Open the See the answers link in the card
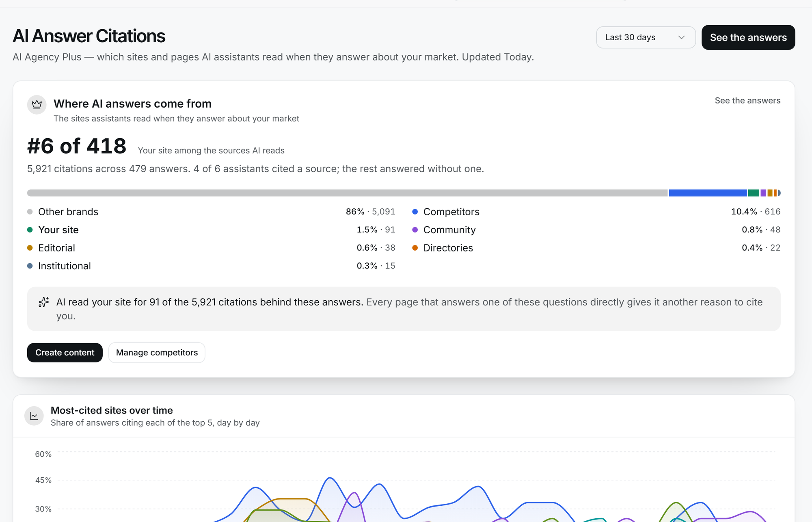 tap(747, 100)
